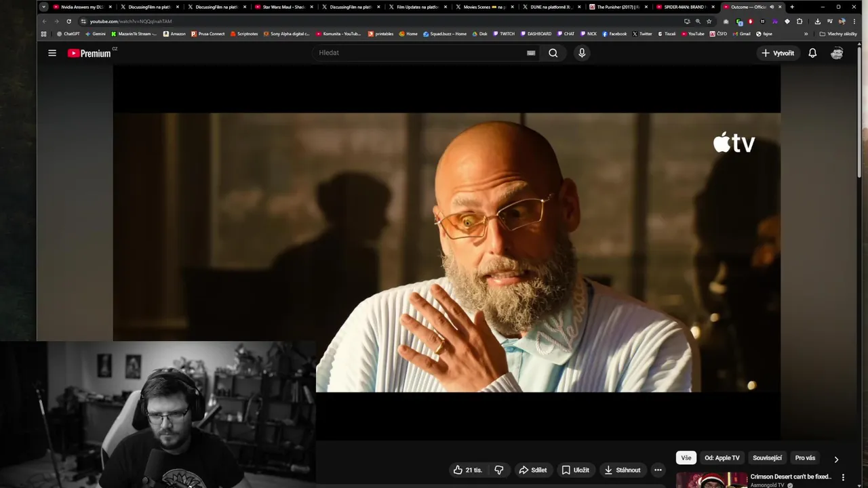Click the video player to pause
868x488 pixels.
click(x=446, y=251)
